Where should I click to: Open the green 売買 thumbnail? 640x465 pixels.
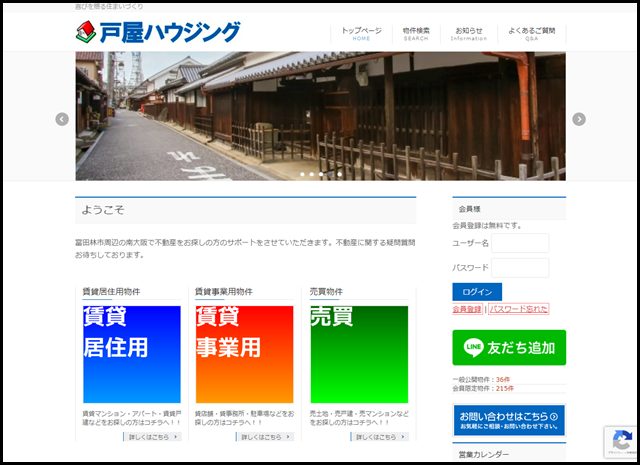[x=359, y=355]
